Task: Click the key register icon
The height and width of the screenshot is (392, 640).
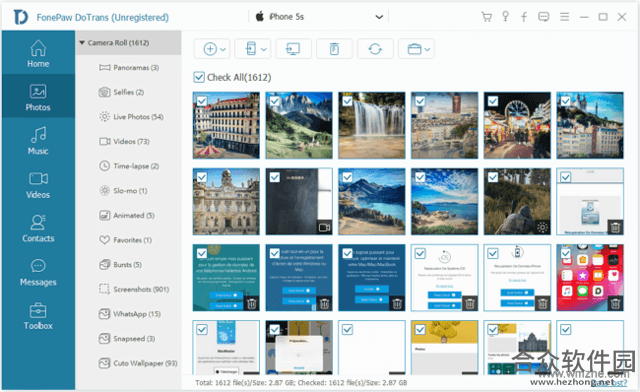Action: (x=505, y=17)
